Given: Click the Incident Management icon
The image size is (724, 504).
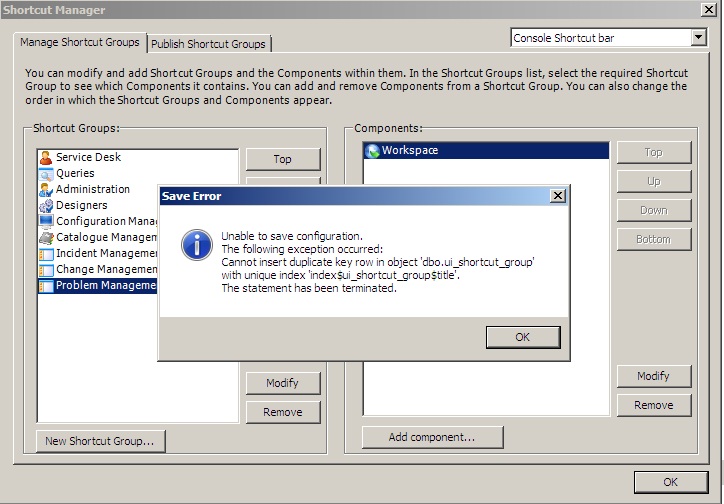Looking at the screenshot, I should [x=46, y=253].
